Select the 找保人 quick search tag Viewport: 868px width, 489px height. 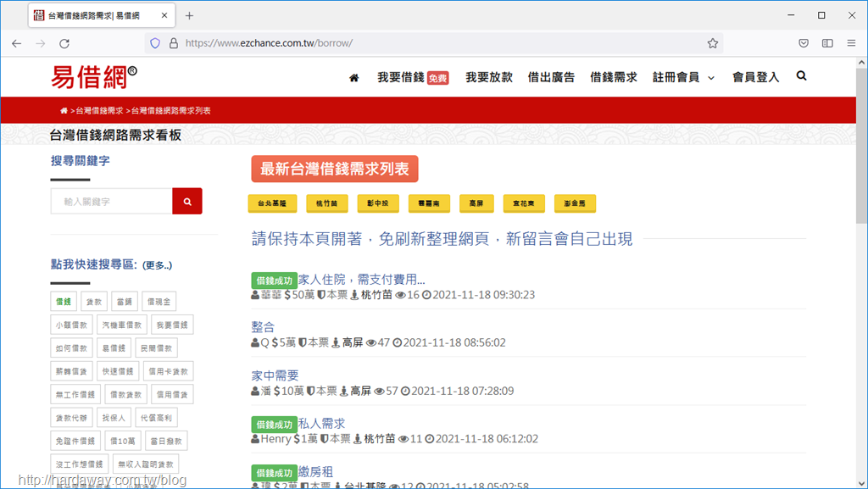(x=114, y=418)
